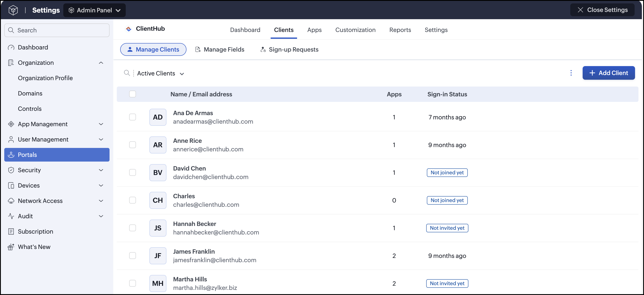Click the Organization building icon

[x=11, y=63]
